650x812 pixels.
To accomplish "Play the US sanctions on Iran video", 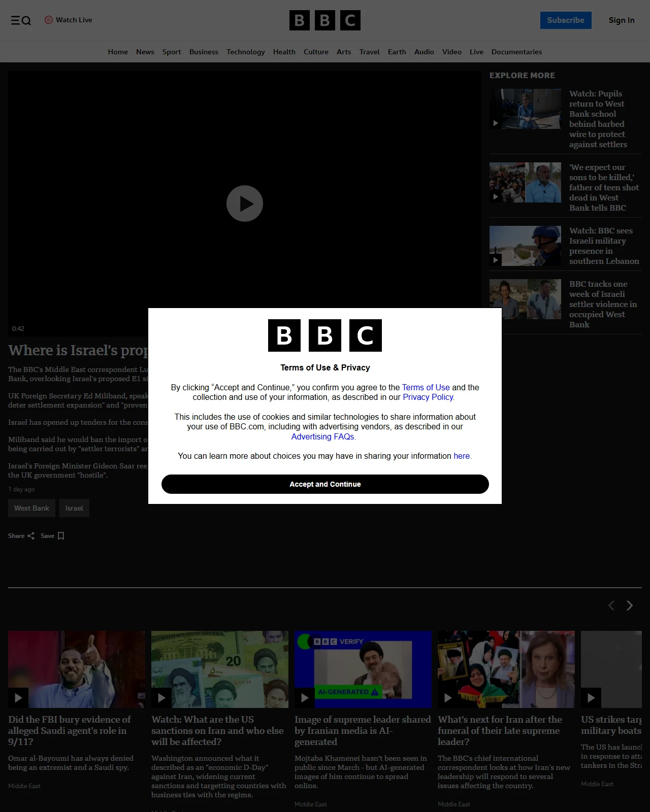I will [220, 669].
